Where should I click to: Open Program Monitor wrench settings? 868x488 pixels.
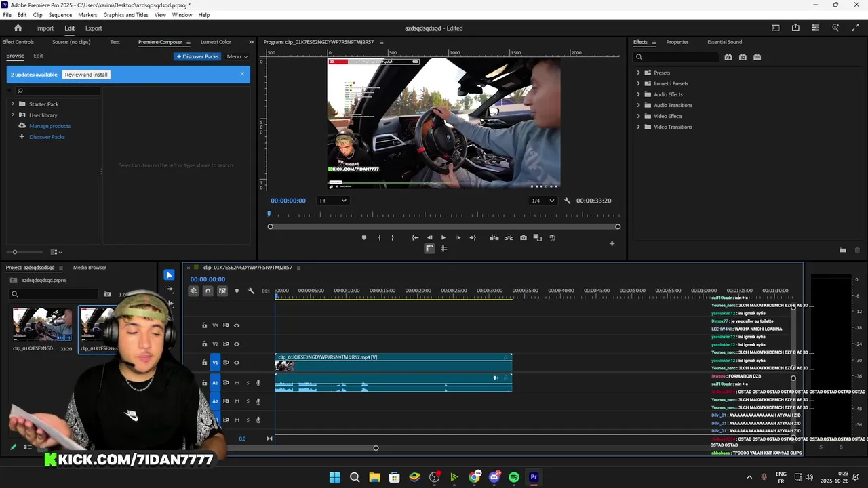568,201
